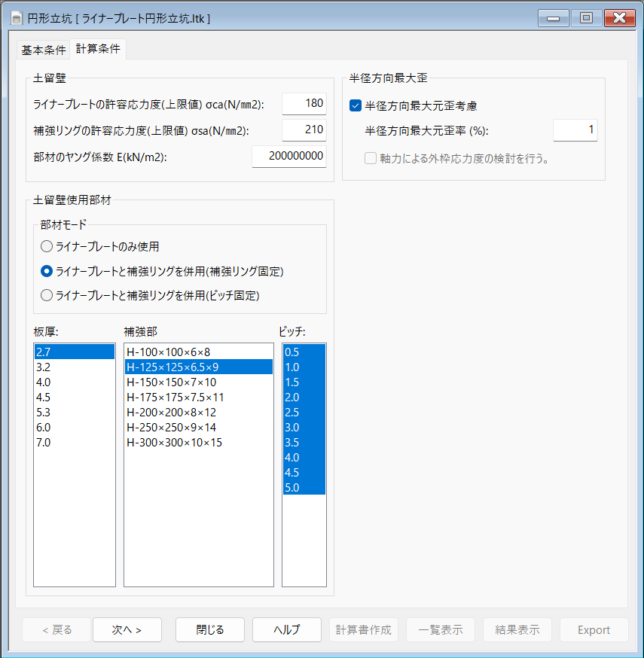644x658 pixels.
Task: Open help with the ヘルプ button
Action: pyautogui.click(x=286, y=630)
